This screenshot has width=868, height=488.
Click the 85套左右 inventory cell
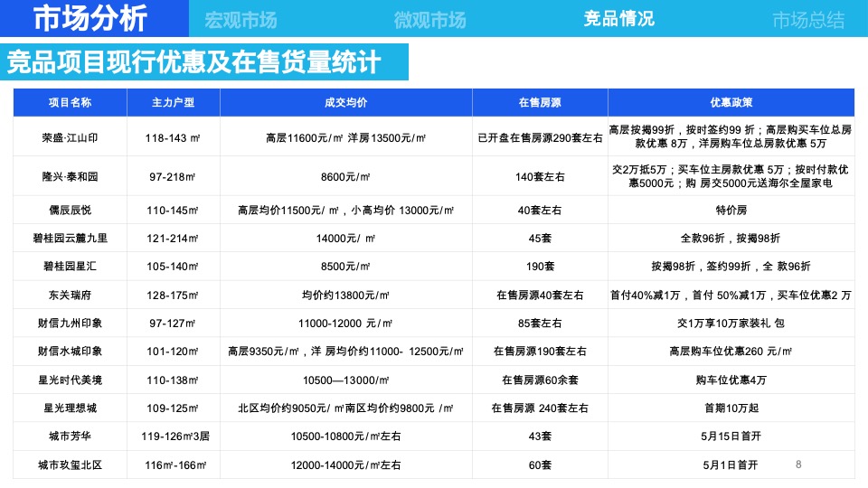(x=540, y=324)
